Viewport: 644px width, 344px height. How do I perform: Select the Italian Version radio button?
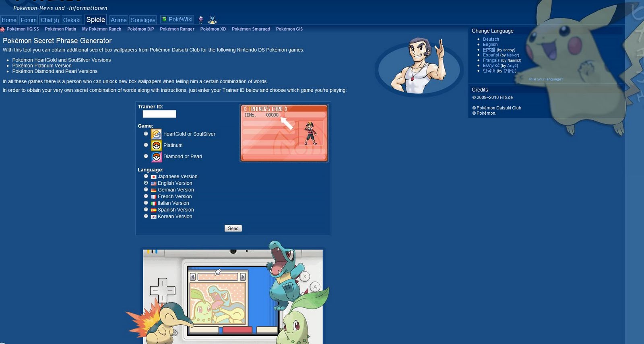146,203
